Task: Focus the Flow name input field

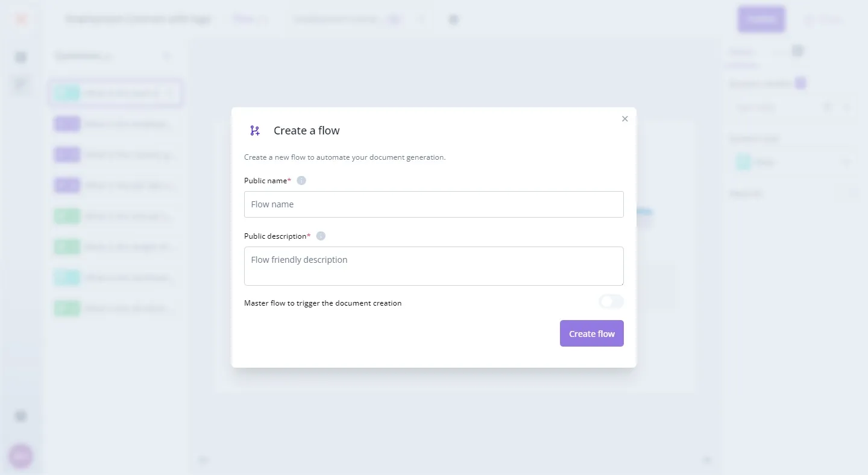Action: pyautogui.click(x=433, y=204)
